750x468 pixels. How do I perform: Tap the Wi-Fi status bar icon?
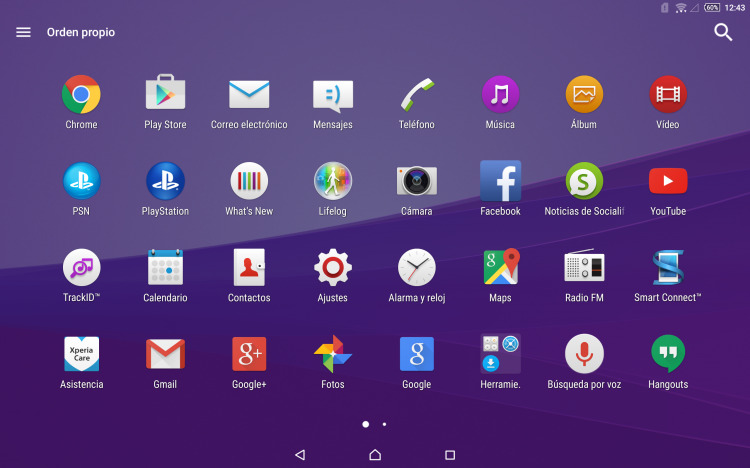681,8
